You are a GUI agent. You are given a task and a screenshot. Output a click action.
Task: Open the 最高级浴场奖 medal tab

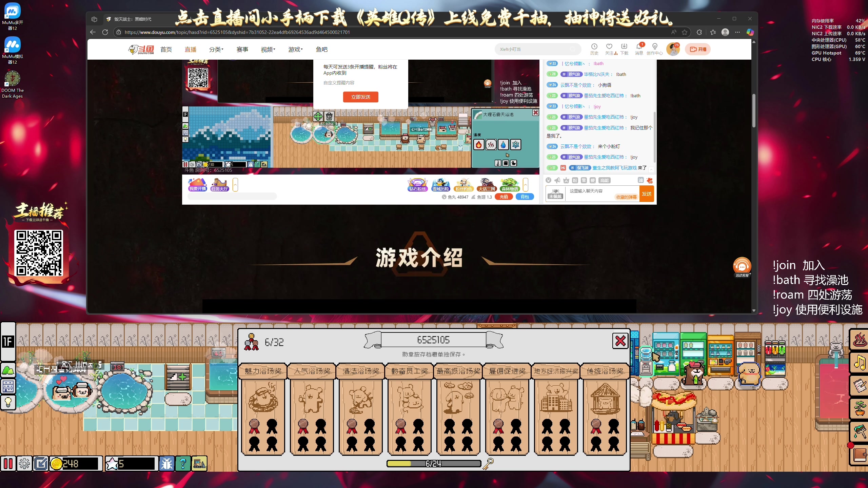(458, 371)
